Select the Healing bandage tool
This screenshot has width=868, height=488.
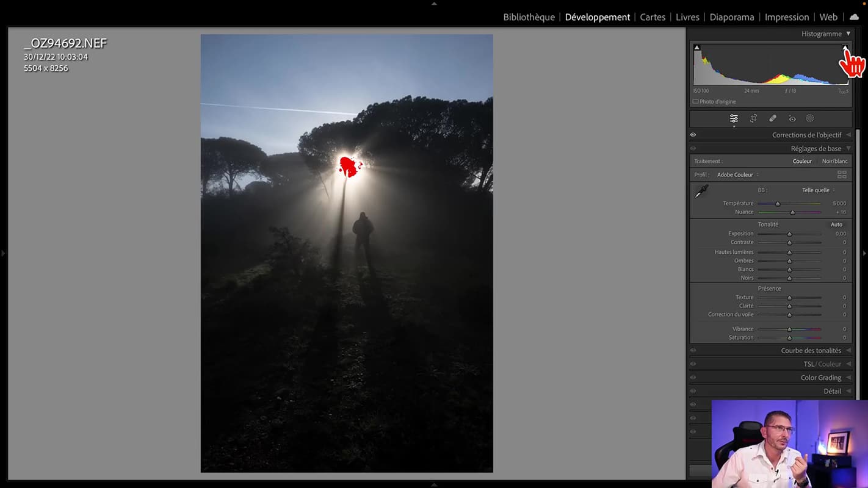click(773, 118)
